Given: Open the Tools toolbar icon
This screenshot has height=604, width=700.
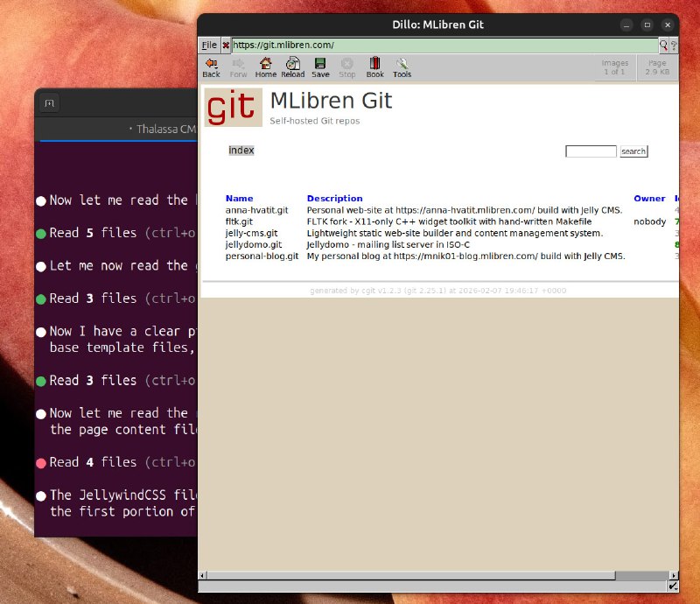Looking at the screenshot, I should [x=402, y=67].
